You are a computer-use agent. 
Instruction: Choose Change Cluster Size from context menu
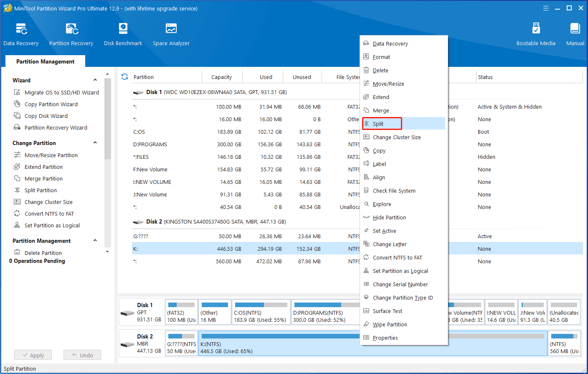403,137
